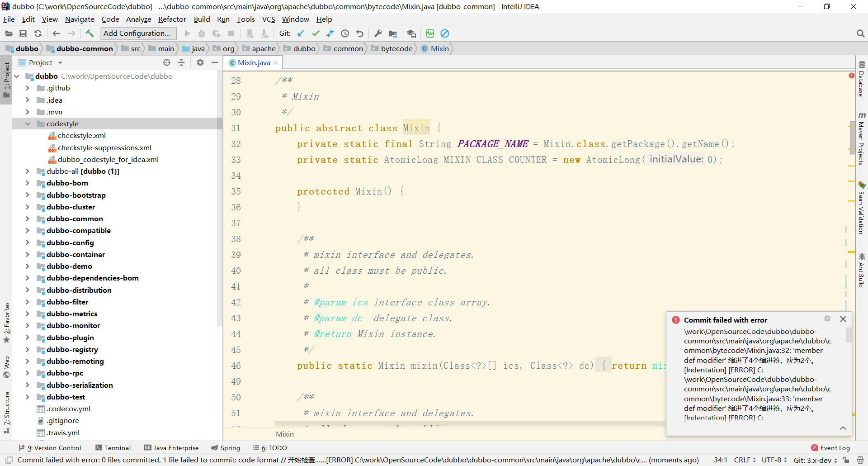Toggle the Z: Structure side tab
The width and height of the screenshot is (868, 466).
pos(6,413)
